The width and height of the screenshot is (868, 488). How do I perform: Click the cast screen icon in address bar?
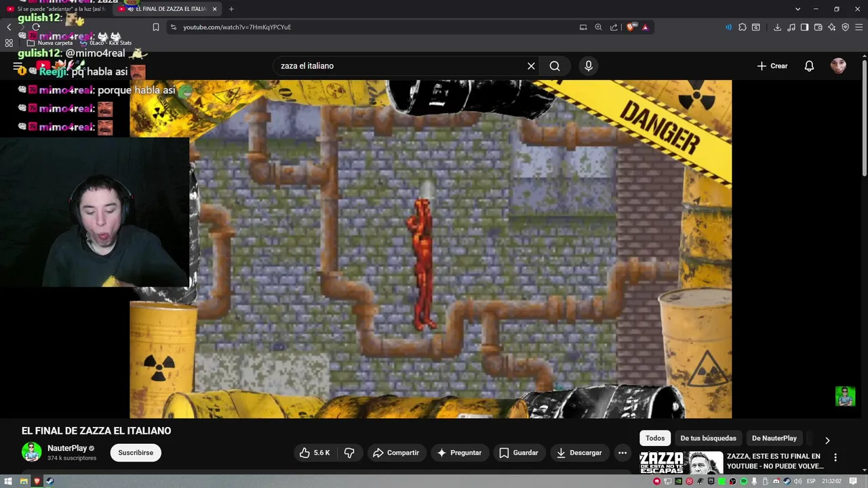coord(583,27)
